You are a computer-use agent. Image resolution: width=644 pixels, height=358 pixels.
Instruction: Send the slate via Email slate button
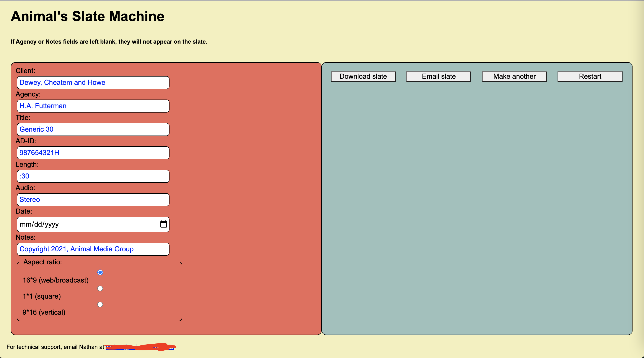(x=439, y=76)
